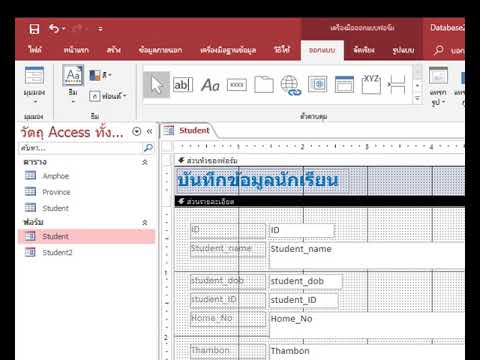Image resolution: width=480 pixels, height=360 pixels.
Task: Click the Save icon in quick access toolbar
Action: click(x=34, y=29)
